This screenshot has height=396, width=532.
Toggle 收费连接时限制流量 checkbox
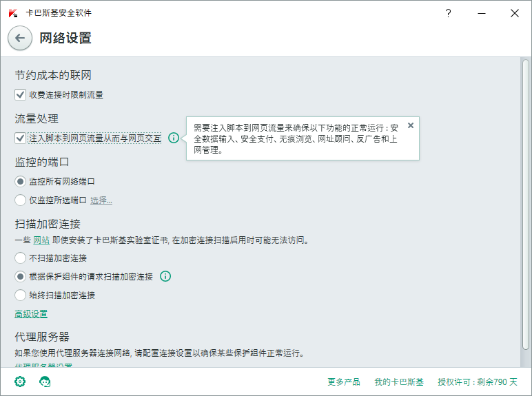pos(21,94)
